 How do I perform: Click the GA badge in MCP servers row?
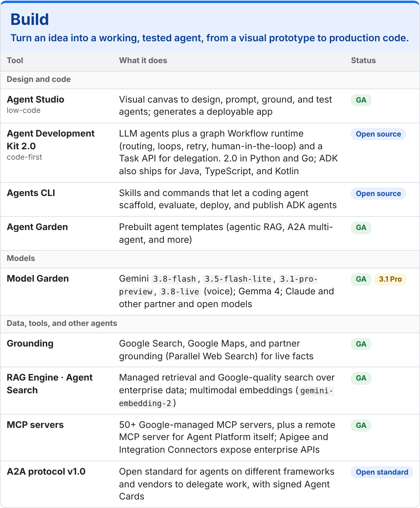point(361,425)
